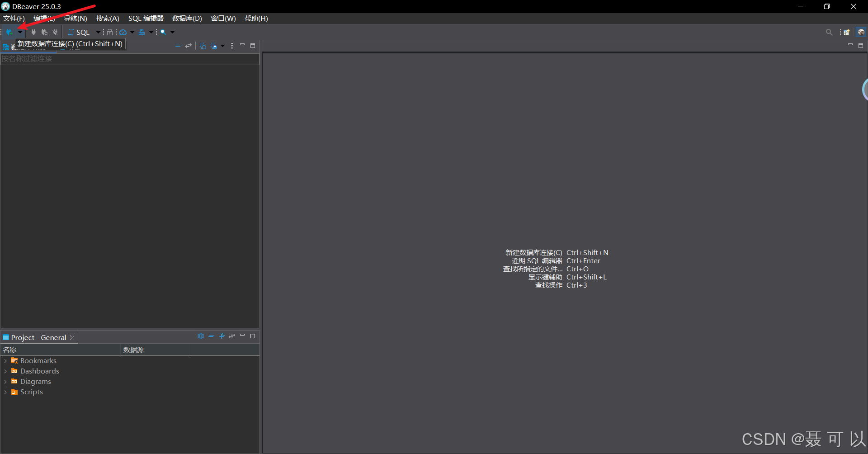Open the dropdown beside New Database Connection
The height and width of the screenshot is (454, 868).
[x=20, y=32]
